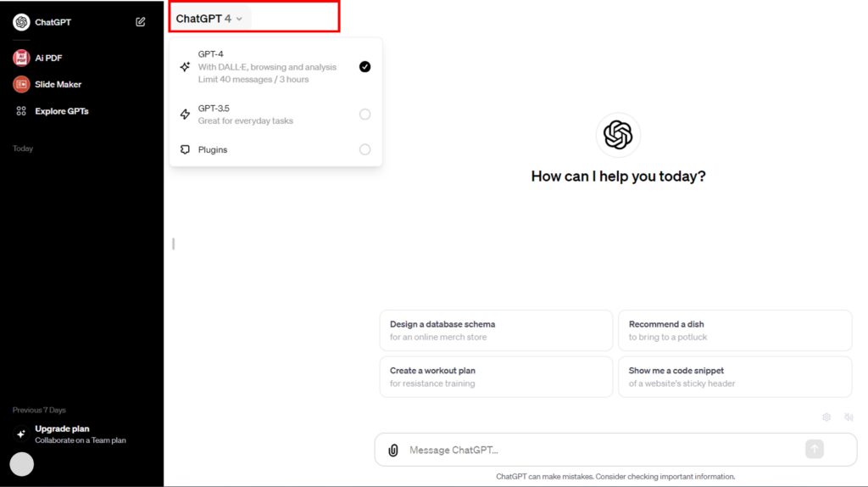The width and height of the screenshot is (868, 487).
Task: Click the large OpenAI logo in center
Action: (618, 135)
